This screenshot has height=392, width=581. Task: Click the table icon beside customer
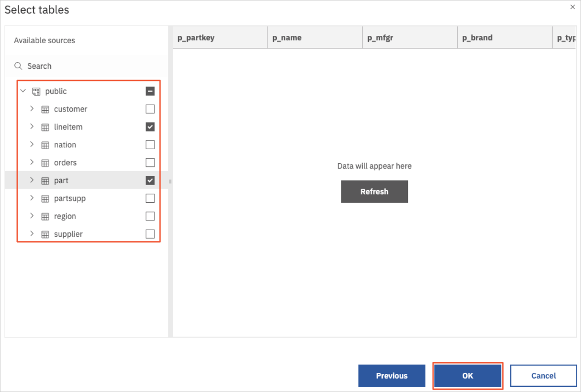click(45, 109)
